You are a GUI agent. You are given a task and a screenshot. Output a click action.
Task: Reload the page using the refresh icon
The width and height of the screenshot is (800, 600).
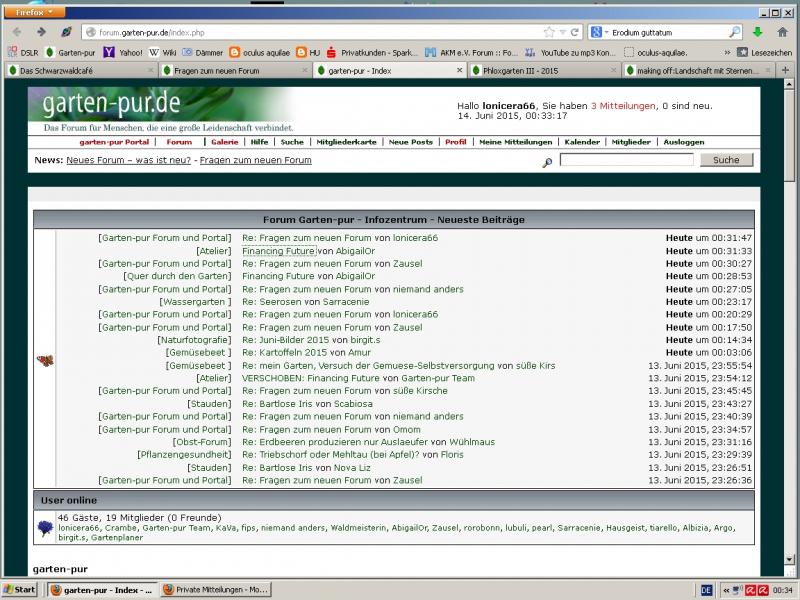pos(575,32)
